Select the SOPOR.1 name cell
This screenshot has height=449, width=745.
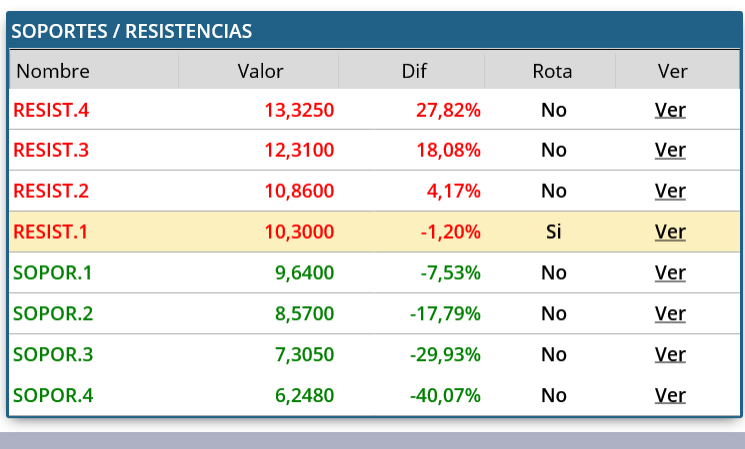pyautogui.click(x=52, y=273)
